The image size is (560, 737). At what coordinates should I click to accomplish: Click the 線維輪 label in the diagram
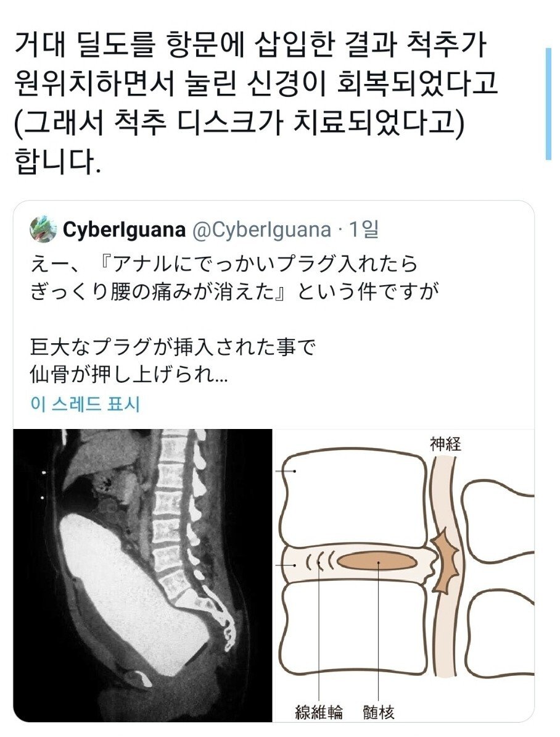(319, 712)
